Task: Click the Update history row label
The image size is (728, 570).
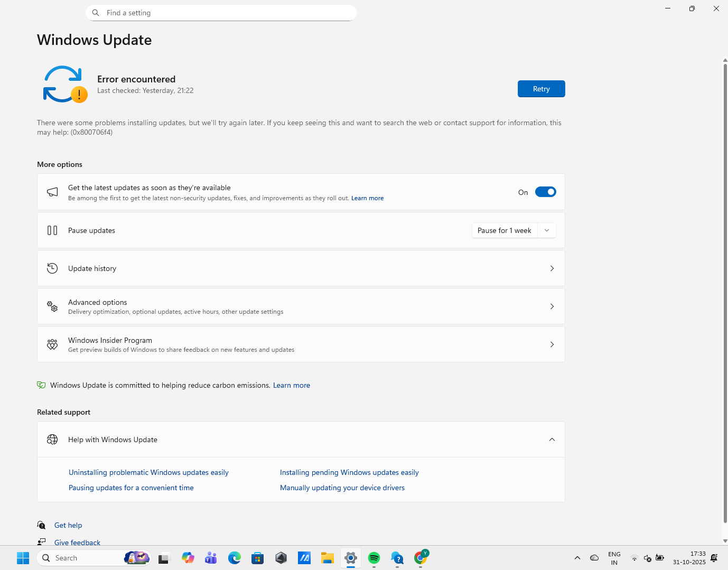Action: coord(92,268)
